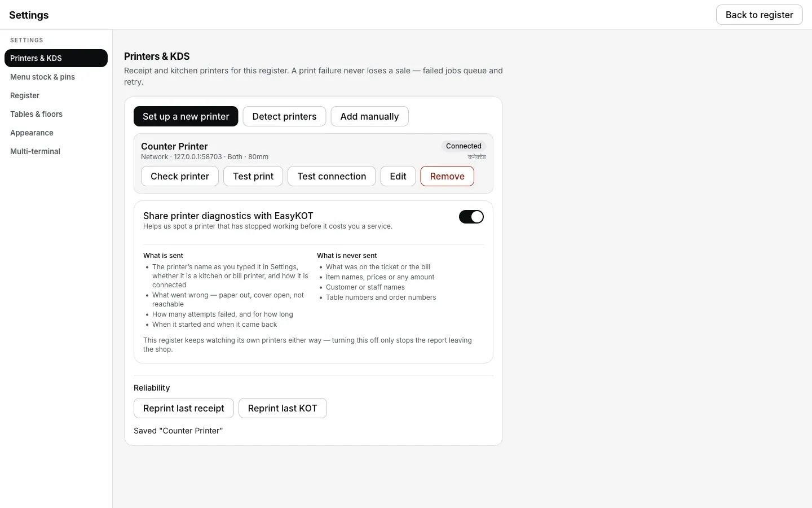
Task: Start Set up a new printer
Action: click(186, 116)
